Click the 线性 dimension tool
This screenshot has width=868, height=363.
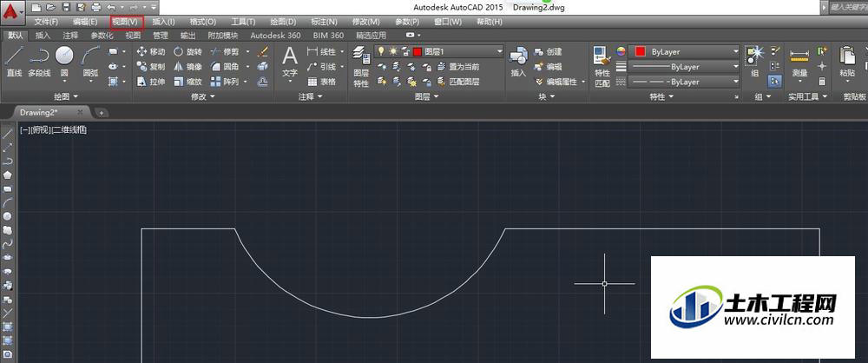(322, 51)
